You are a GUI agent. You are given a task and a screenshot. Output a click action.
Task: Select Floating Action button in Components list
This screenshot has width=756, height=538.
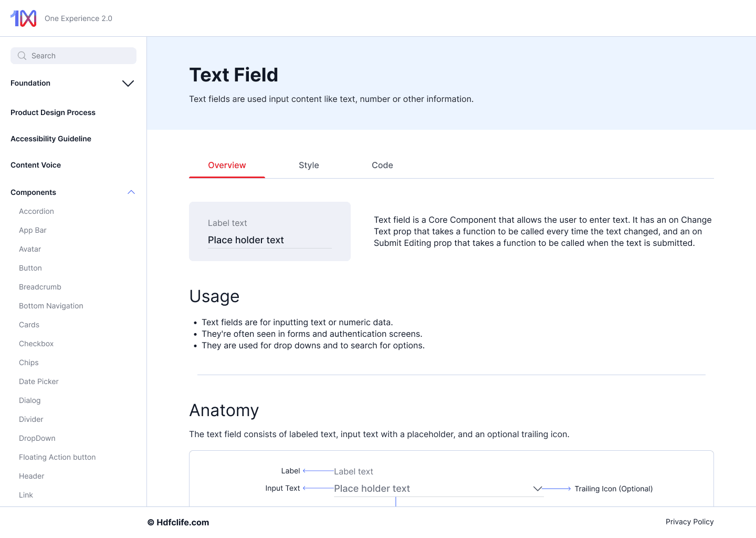pos(57,457)
